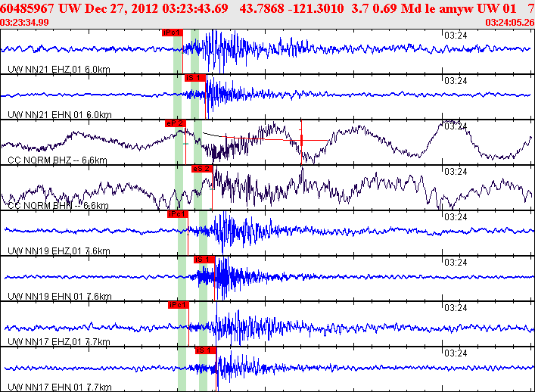This screenshot has width=535, height=392.
Task: Click the 03:24 time tick on NORM BHN
Action: click(456, 172)
